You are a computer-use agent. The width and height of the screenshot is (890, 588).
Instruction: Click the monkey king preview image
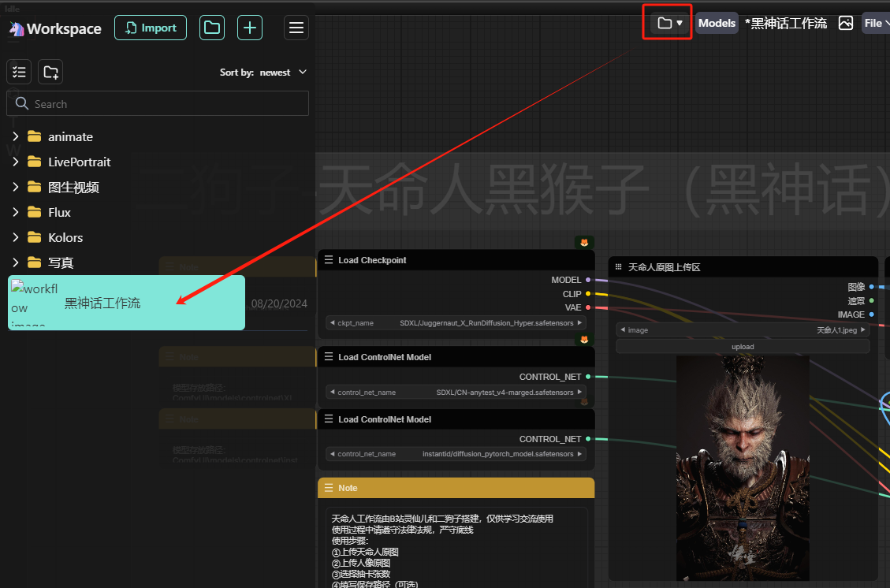point(743,467)
